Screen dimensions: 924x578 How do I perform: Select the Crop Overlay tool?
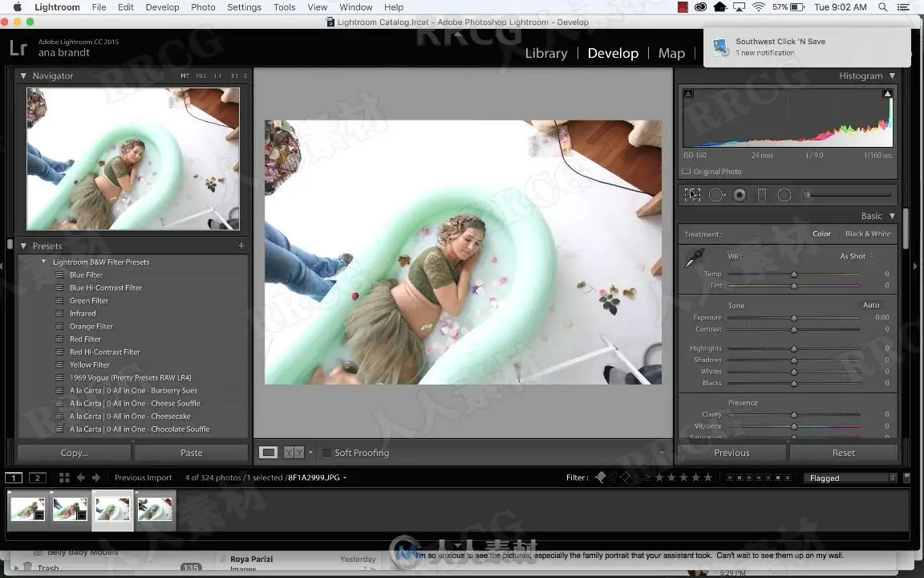692,194
